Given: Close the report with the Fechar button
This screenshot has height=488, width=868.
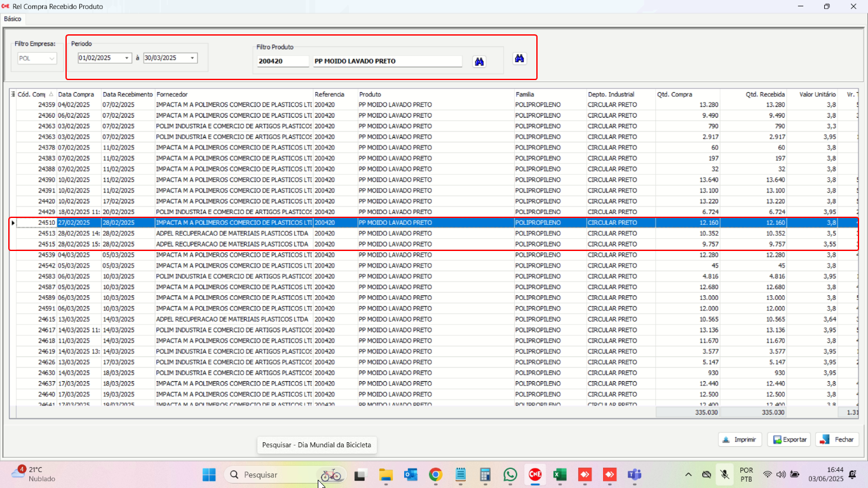Looking at the screenshot, I should (837, 439).
